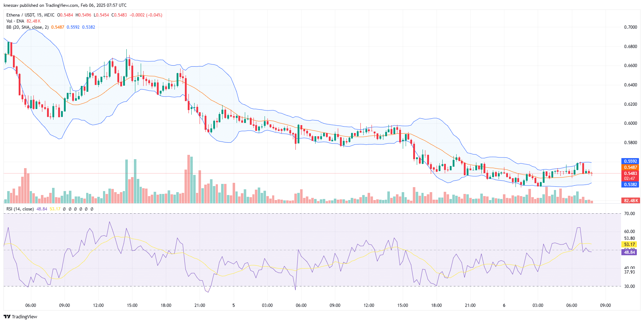Click the yellow 53.17 value in the RSI legend
The height and width of the screenshot is (323, 644).
(x=55, y=209)
